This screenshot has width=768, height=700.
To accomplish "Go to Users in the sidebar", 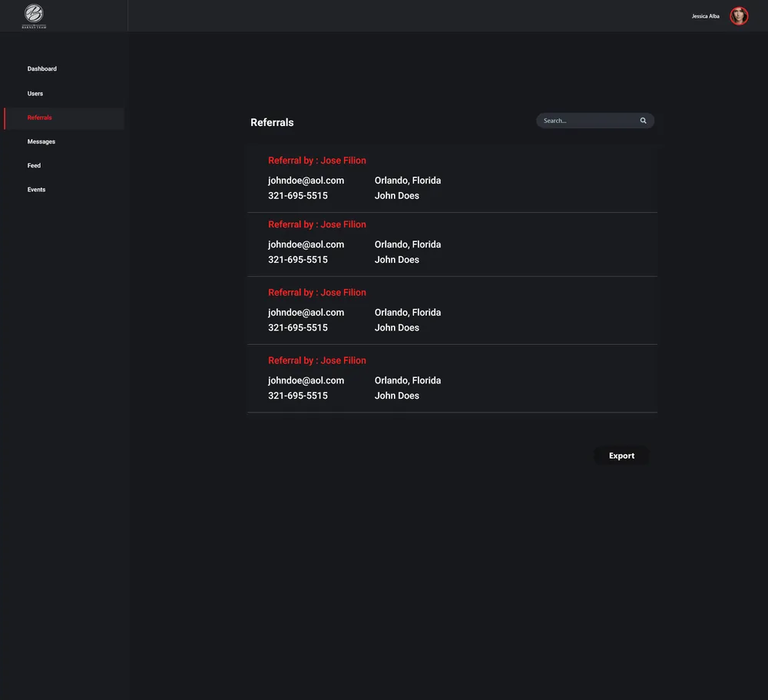I will (35, 94).
